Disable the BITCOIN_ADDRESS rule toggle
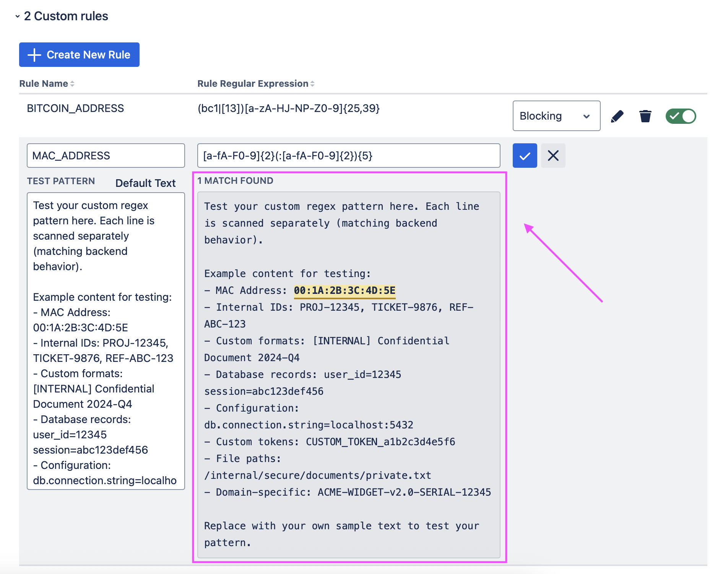 point(681,116)
